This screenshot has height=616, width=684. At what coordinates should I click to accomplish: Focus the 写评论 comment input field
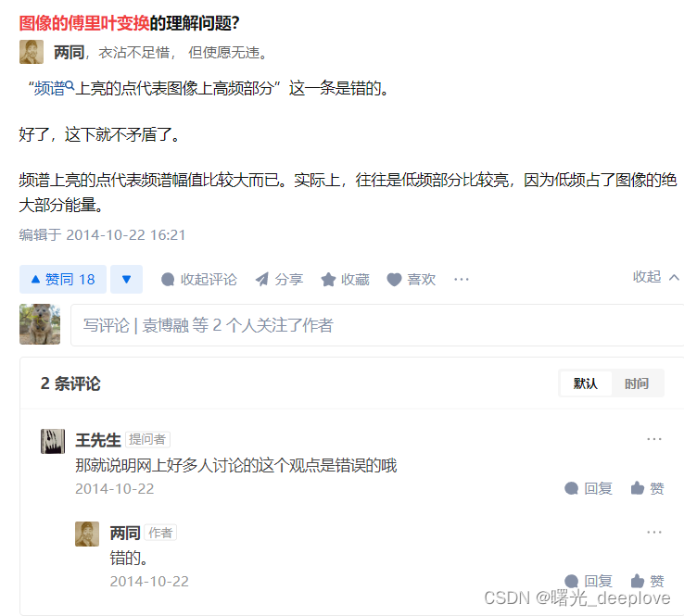click(377, 325)
